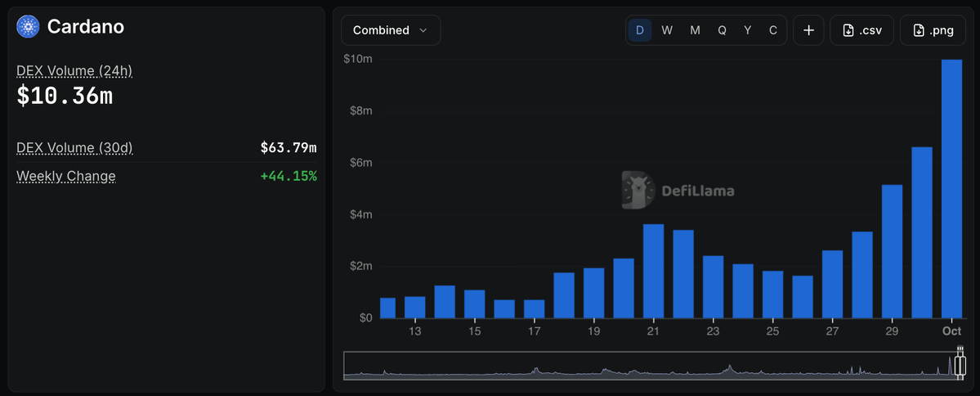This screenshot has width=980, height=396.
Task: Click the download icon beside .csv
Action: coord(848,30)
